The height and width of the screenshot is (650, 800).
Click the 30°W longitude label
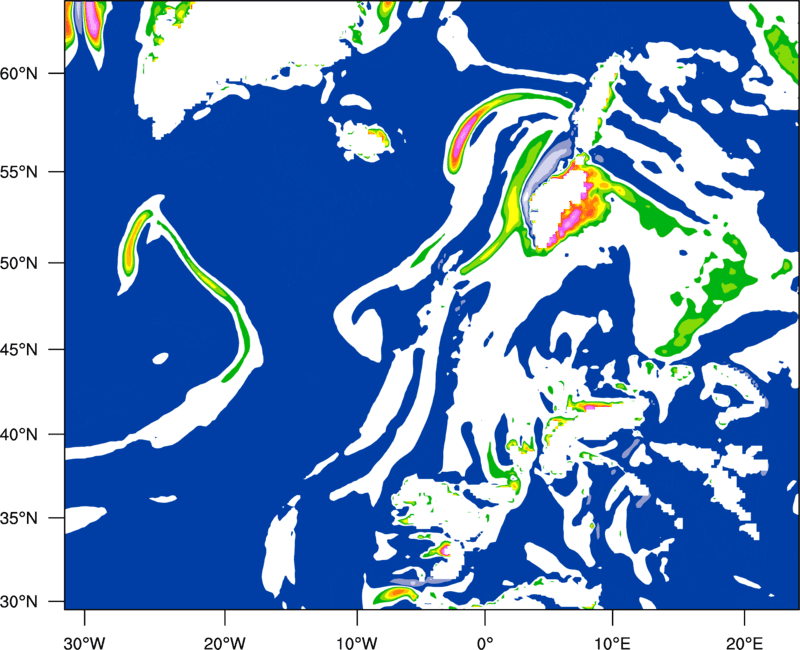coord(85,642)
